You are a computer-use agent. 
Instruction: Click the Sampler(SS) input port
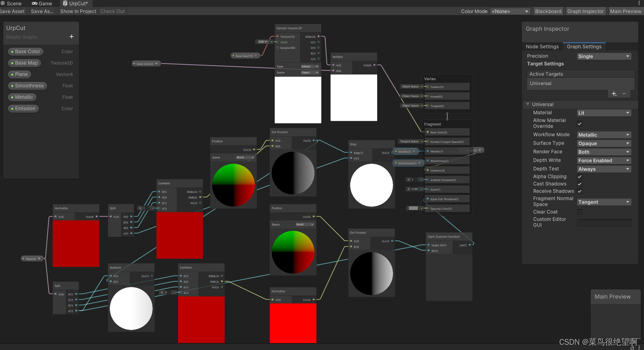[x=277, y=48]
